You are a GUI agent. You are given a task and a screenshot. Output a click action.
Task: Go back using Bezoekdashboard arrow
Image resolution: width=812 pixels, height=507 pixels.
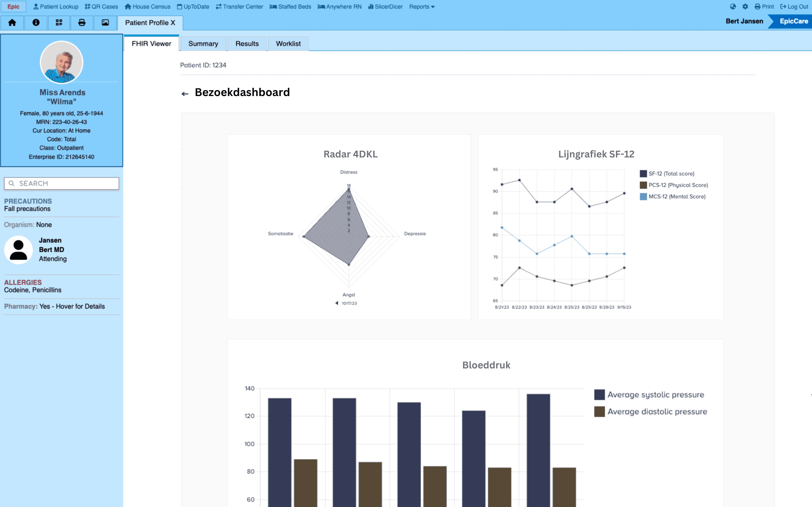[x=185, y=94]
